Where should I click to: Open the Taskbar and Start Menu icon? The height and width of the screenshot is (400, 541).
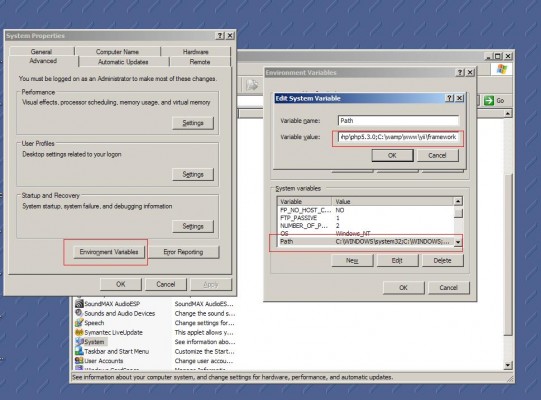[79, 351]
